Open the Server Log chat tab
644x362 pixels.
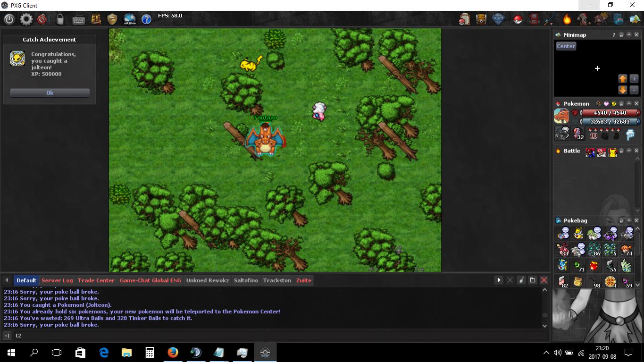(57, 280)
